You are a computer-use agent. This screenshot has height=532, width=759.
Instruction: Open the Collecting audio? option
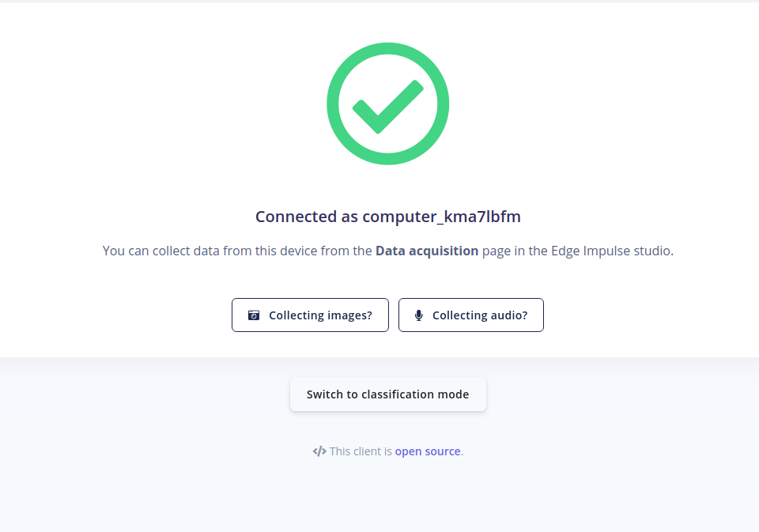(471, 315)
